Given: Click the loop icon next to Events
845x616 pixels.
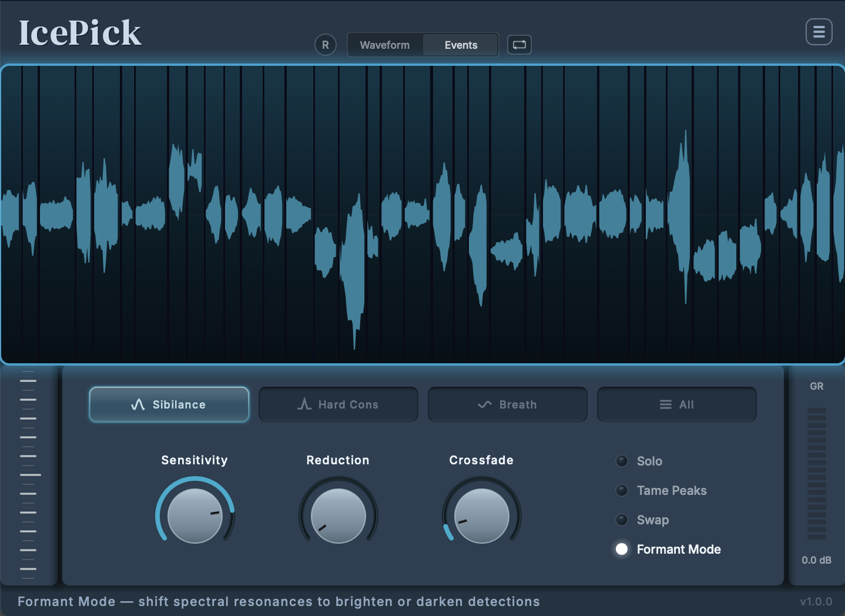Looking at the screenshot, I should tap(519, 45).
